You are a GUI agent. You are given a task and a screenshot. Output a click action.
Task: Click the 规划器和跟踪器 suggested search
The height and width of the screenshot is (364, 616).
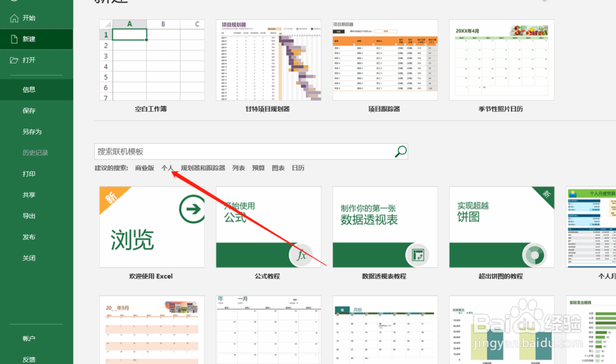tap(203, 168)
